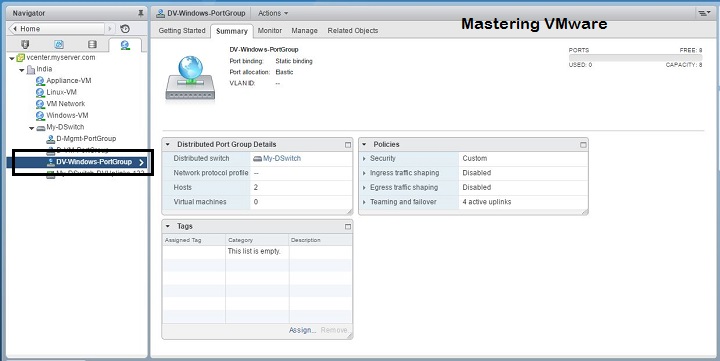The height and width of the screenshot is (361, 720).
Task: Switch to the Monitor tab
Action: point(270,30)
